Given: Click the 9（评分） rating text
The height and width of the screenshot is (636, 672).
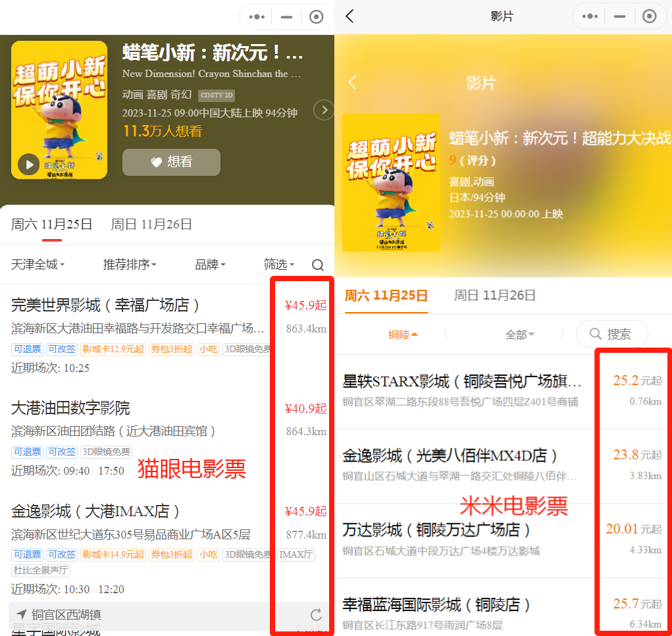Looking at the screenshot, I should (x=473, y=160).
